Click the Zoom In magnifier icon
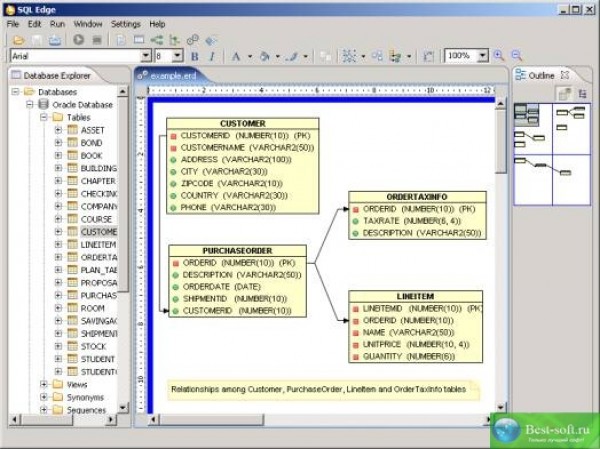The height and width of the screenshot is (449, 600). coord(498,56)
